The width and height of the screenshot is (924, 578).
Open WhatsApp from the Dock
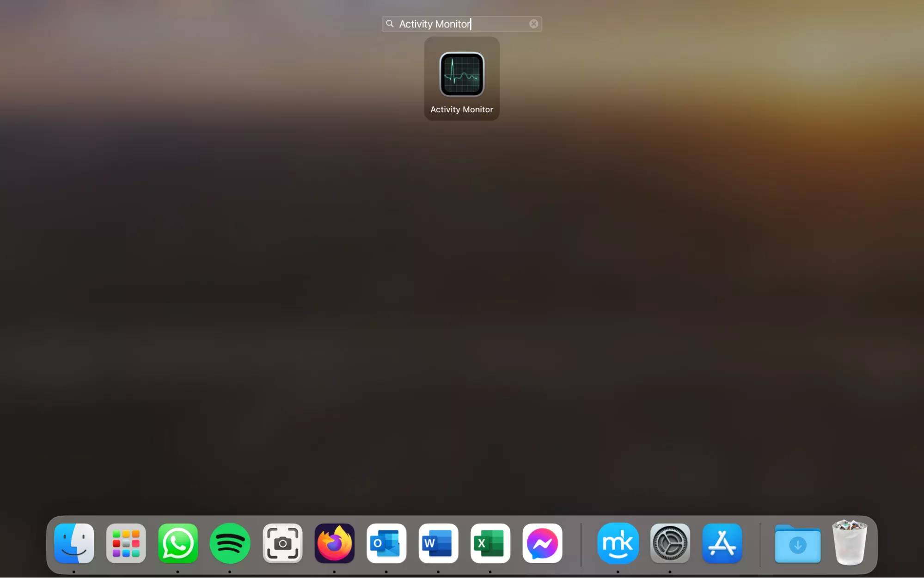(x=178, y=543)
